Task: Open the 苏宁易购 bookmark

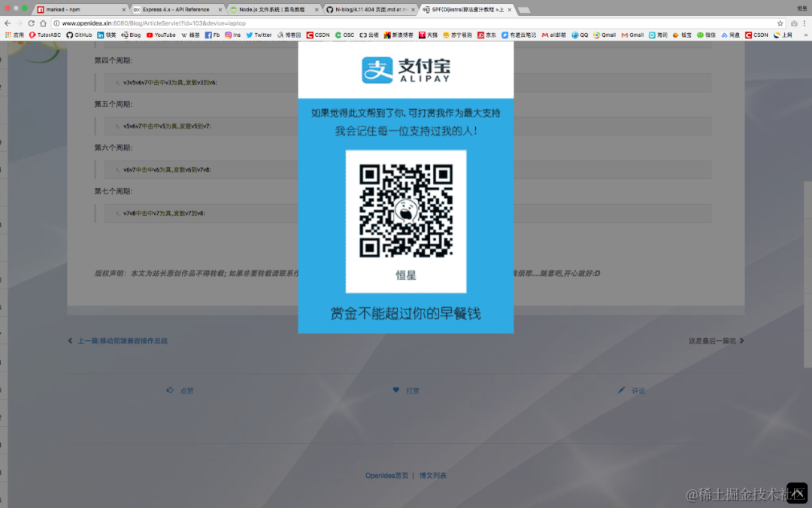Action: [x=457, y=35]
